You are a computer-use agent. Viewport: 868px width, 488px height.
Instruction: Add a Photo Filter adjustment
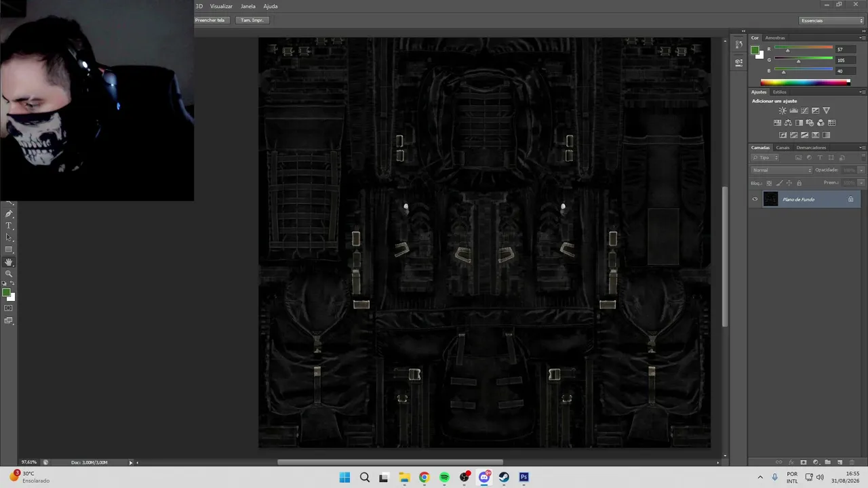pyautogui.click(x=810, y=123)
